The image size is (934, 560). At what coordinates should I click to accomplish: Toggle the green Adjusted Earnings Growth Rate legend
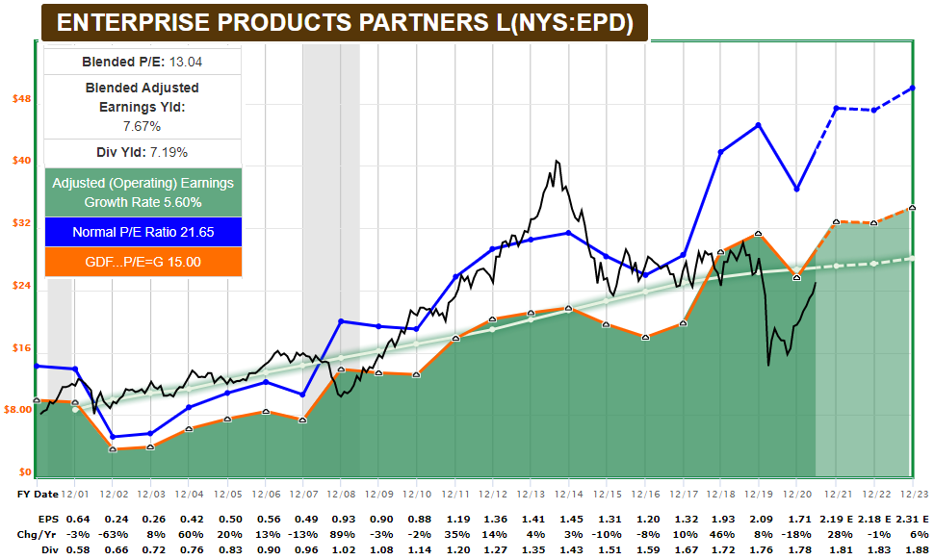click(143, 192)
